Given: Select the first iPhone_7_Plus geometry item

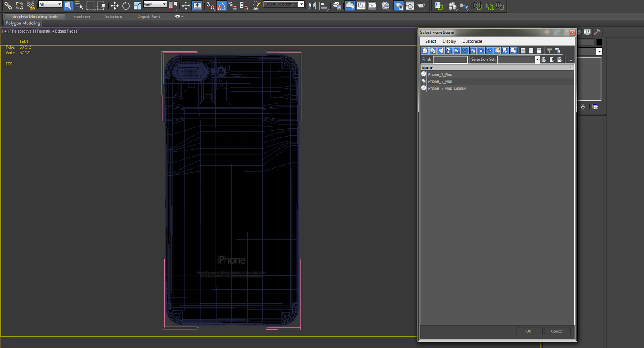Looking at the screenshot, I should [x=497, y=74].
